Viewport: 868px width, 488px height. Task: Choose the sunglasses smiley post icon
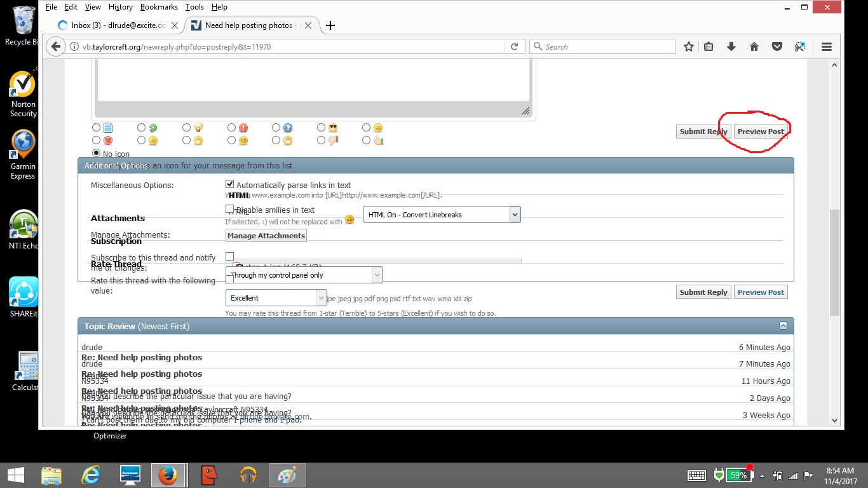(x=321, y=128)
